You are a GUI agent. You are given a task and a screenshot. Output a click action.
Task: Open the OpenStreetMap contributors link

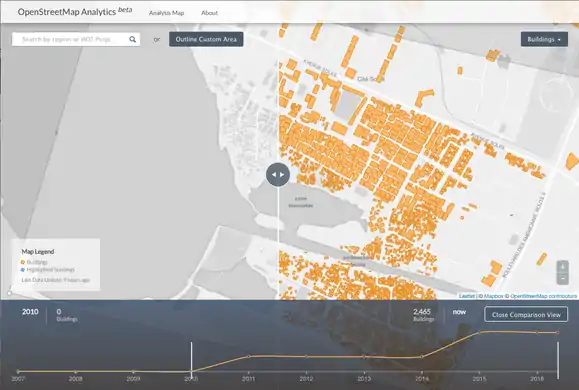(x=544, y=296)
